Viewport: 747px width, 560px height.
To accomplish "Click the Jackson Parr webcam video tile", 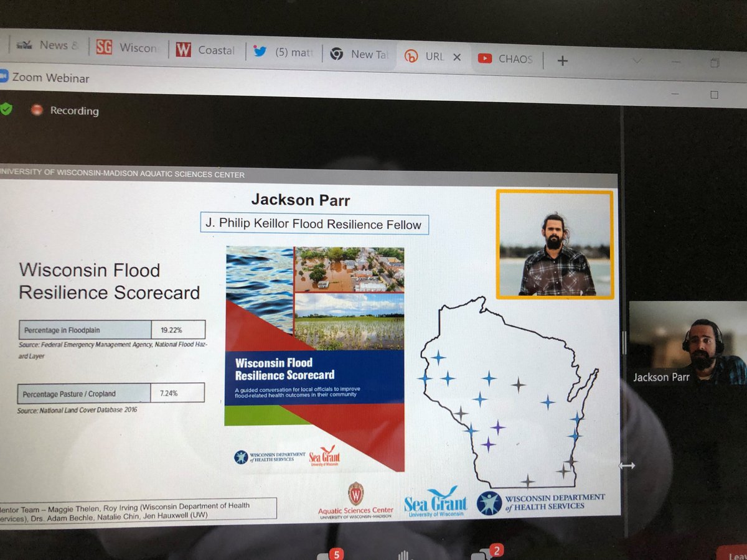I will pos(688,343).
